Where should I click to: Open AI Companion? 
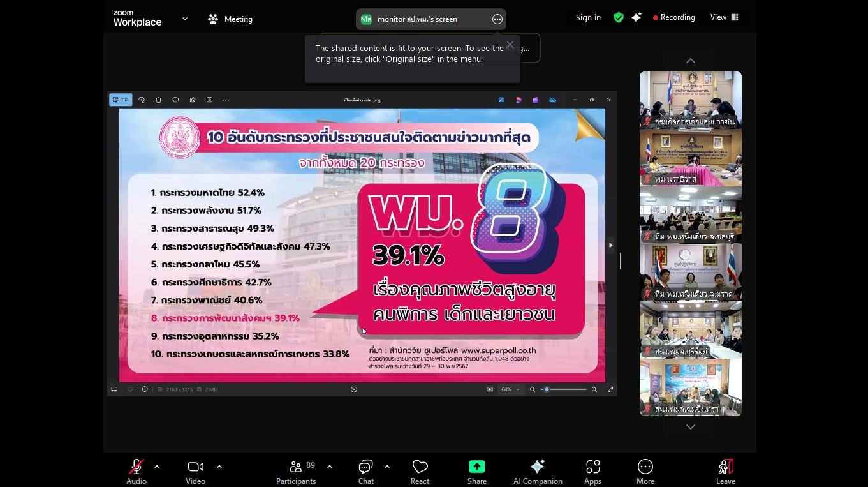coord(538,471)
